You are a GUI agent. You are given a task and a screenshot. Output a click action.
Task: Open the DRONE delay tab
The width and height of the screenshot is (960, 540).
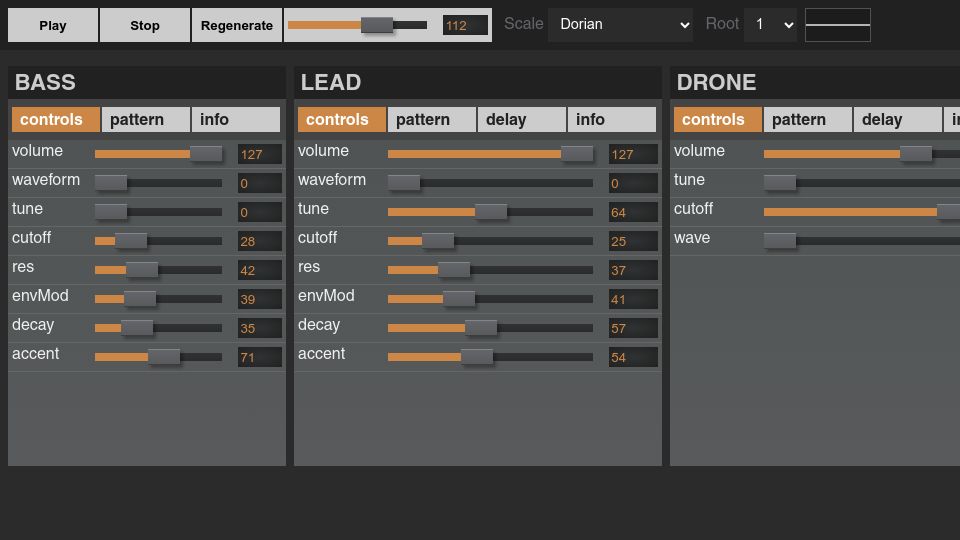[898, 119]
